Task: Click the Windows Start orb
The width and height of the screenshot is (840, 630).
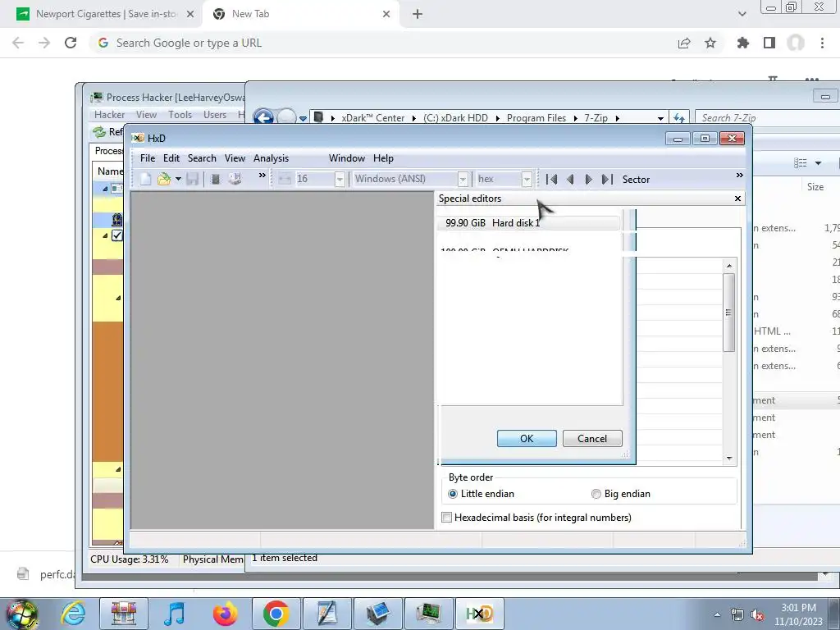Action: [x=22, y=614]
